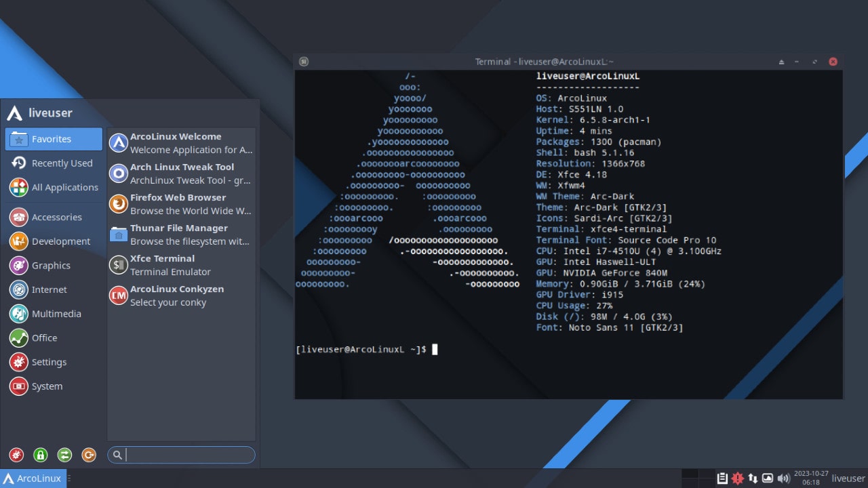Viewport: 868px width, 488px height.
Task: Click the switch user icon
Action: (x=64, y=455)
